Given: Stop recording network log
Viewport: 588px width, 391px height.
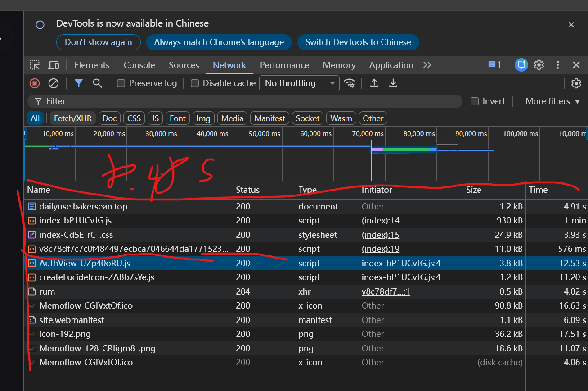Looking at the screenshot, I should [x=35, y=83].
